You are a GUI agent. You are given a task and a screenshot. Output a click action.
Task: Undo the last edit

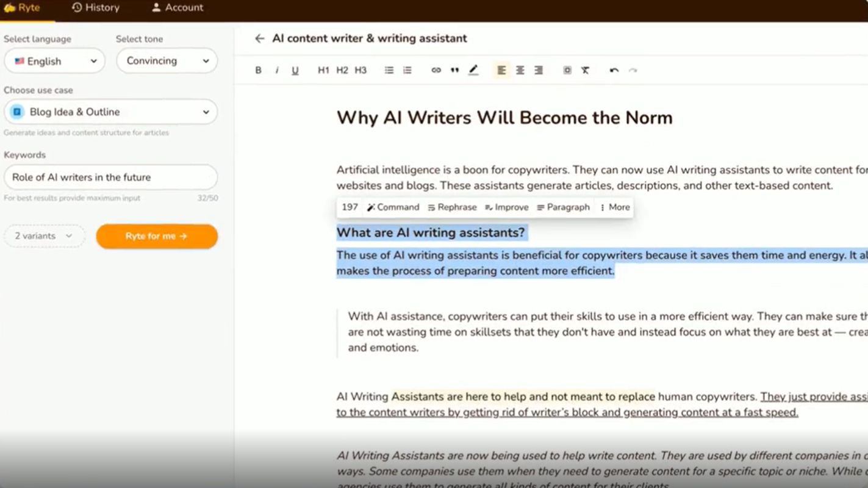pyautogui.click(x=614, y=70)
